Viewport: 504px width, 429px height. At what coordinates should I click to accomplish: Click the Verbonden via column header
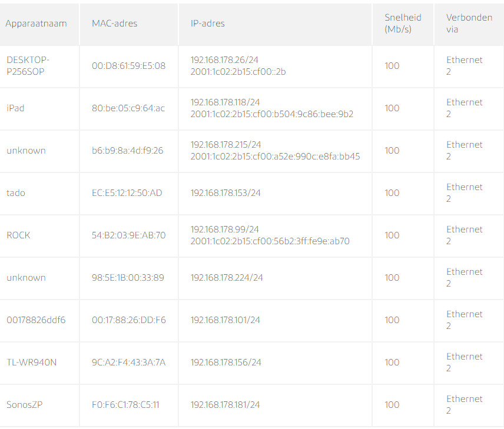tap(469, 24)
